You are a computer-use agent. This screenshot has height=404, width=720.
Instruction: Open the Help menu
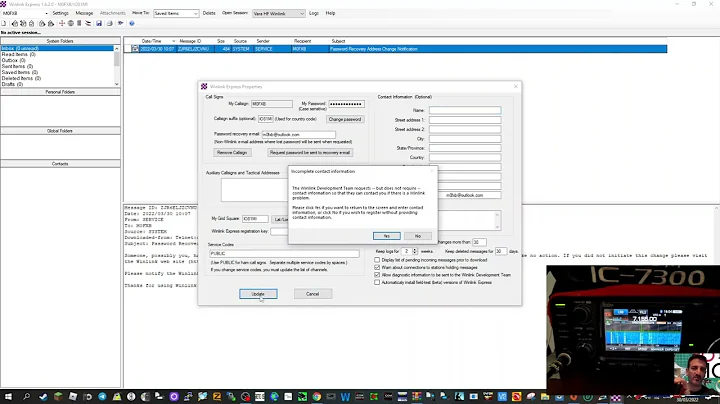330,13
